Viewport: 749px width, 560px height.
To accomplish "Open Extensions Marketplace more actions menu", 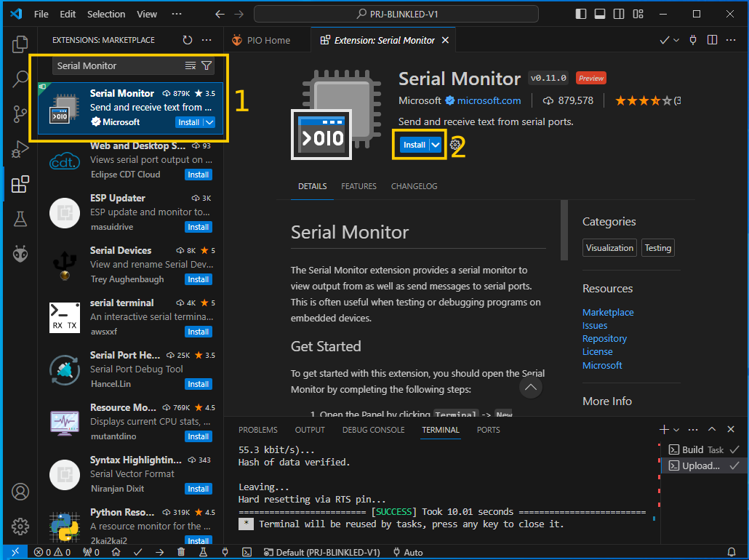I will [x=207, y=40].
